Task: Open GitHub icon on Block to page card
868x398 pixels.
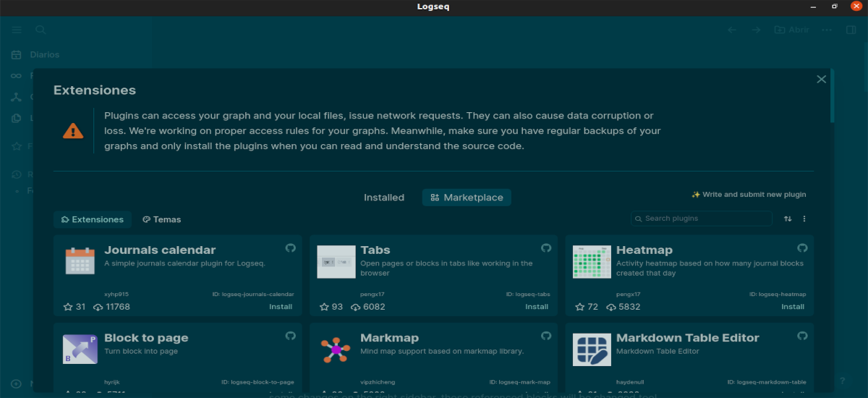Action: point(291,335)
